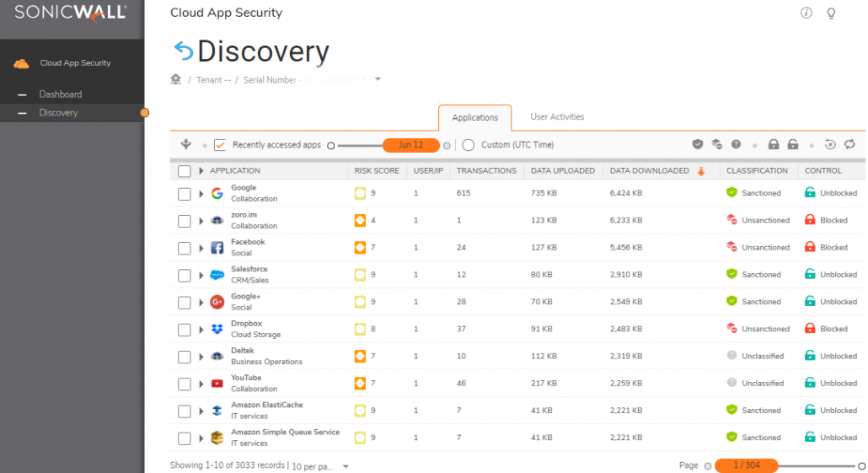This screenshot has height=473, width=868.
Task: Sort by the Risk Score column header
Action: (x=377, y=170)
